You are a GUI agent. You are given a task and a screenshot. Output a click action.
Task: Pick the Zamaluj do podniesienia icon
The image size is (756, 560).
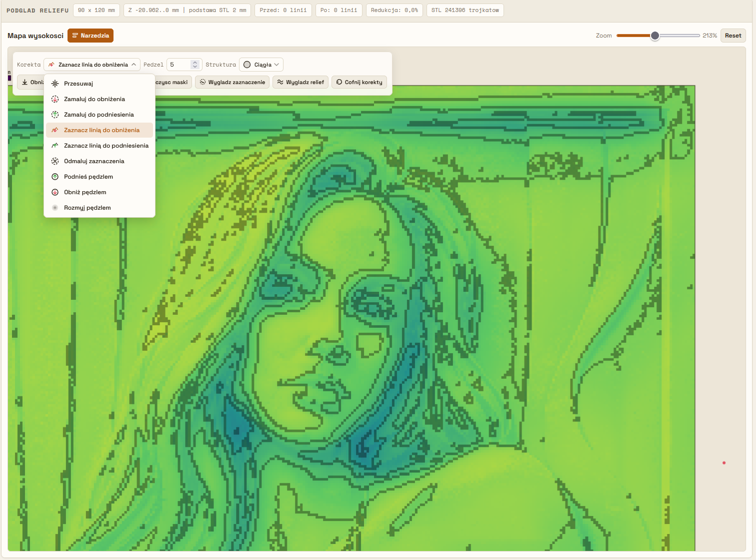pyautogui.click(x=55, y=115)
